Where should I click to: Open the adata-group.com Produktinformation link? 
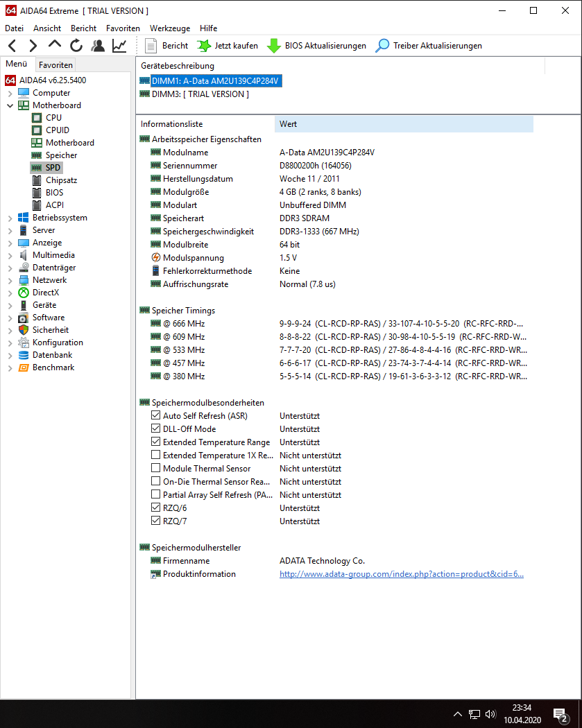coord(402,574)
